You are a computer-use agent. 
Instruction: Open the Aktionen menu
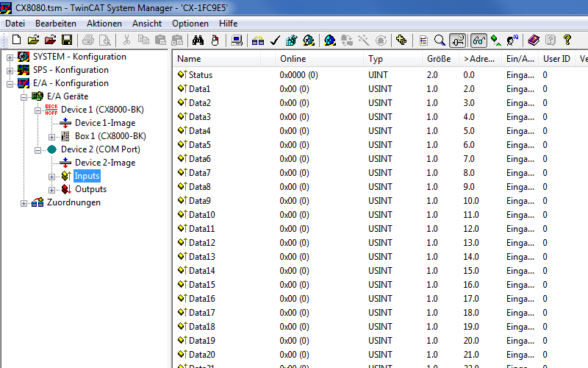[x=104, y=24]
